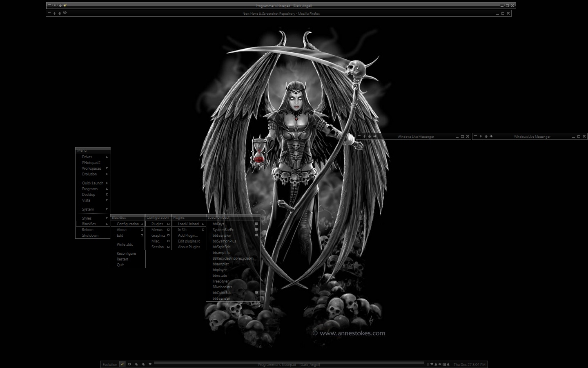The width and height of the screenshot is (588, 368).
Task: Expand the Workspacez submenu
Action: tap(93, 168)
